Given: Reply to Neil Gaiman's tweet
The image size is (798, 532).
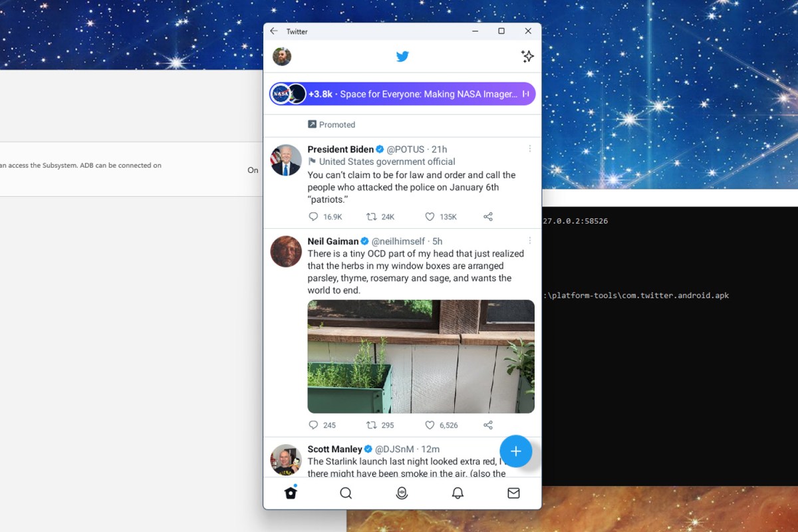Looking at the screenshot, I should (314, 425).
